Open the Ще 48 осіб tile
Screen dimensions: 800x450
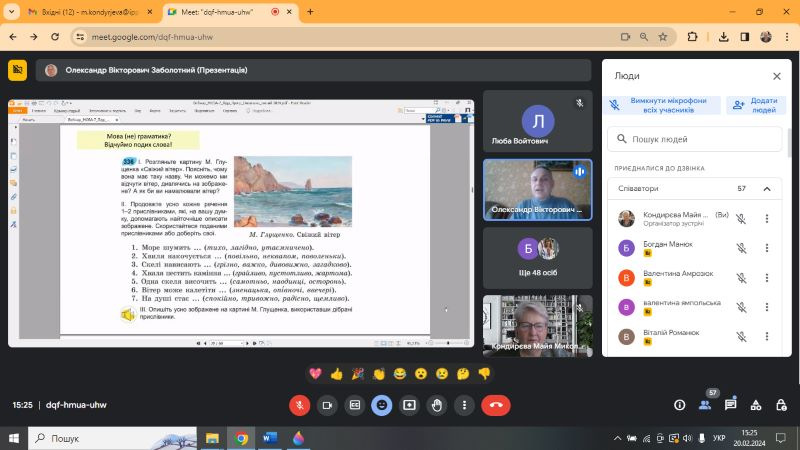pyautogui.click(x=538, y=258)
